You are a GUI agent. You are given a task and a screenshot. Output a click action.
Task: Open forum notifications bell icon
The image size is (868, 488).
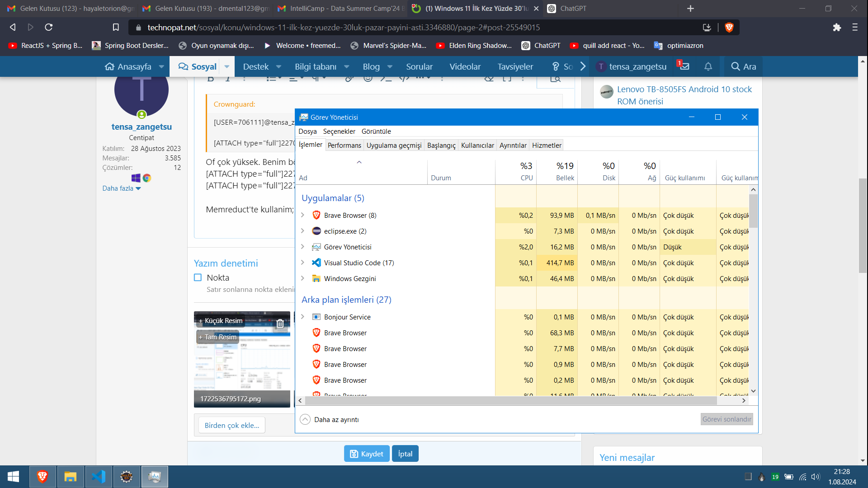pos(708,66)
